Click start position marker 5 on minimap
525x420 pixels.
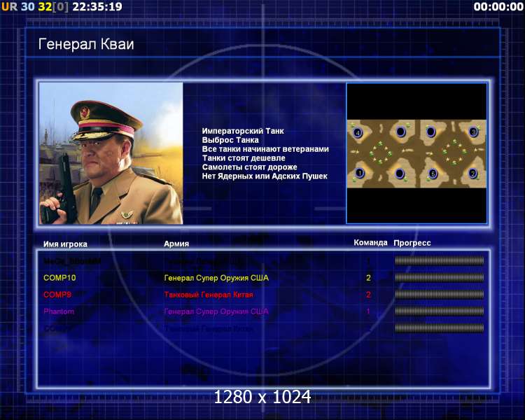click(433, 174)
